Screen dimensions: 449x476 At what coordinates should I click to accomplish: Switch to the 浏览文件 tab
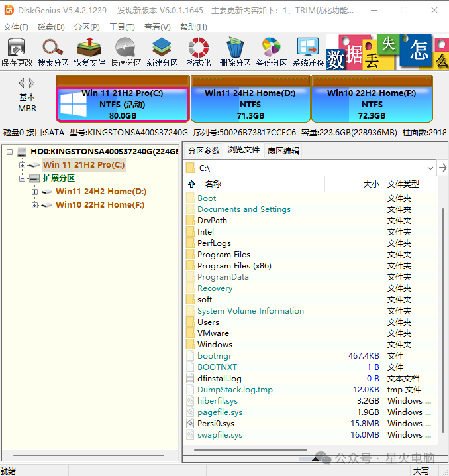coord(244,150)
